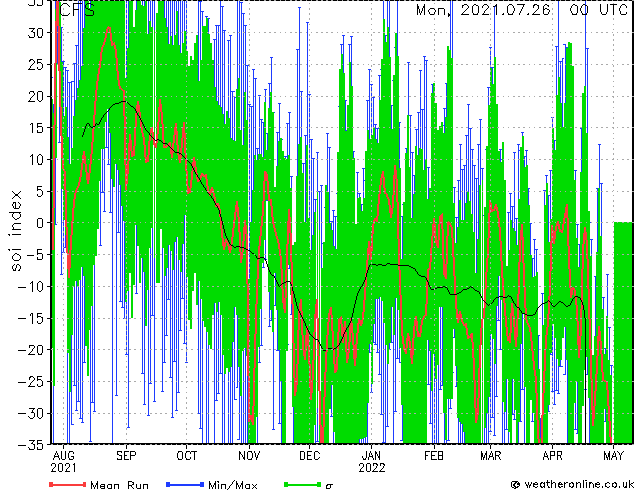Click the y-axis value 0
Image resolution: width=634 pixels, height=490 pixels.
tap(40, 223)
